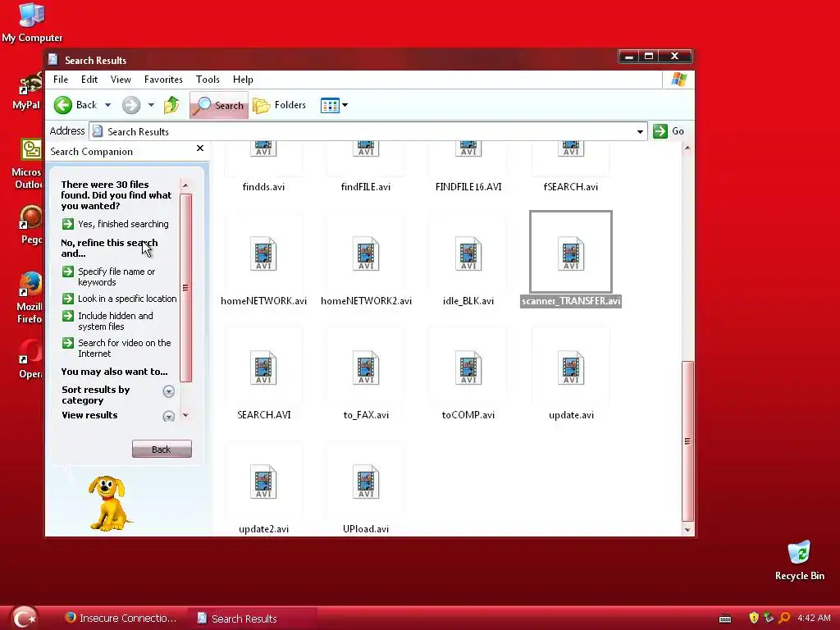Select idle_BLK.avi file icon

point(468,254)
